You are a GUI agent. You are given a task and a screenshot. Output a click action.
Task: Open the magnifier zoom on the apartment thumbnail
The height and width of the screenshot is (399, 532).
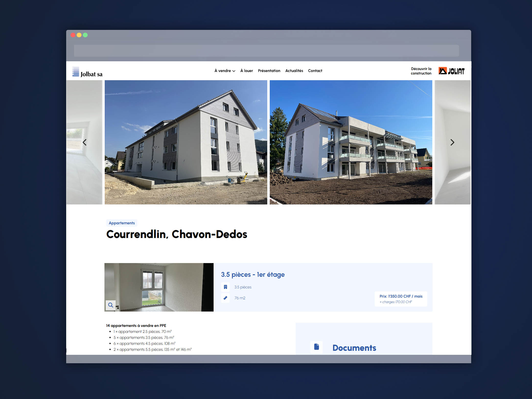(x=110, y=305)
